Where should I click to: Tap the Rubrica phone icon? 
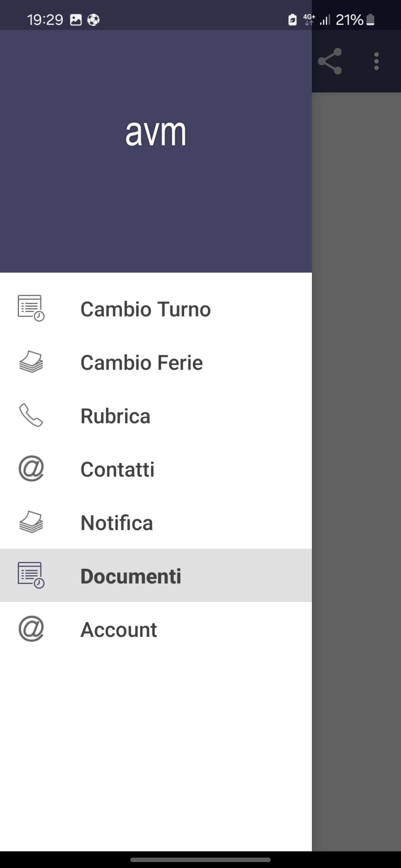pyautogui.click(x=31, y=415)
